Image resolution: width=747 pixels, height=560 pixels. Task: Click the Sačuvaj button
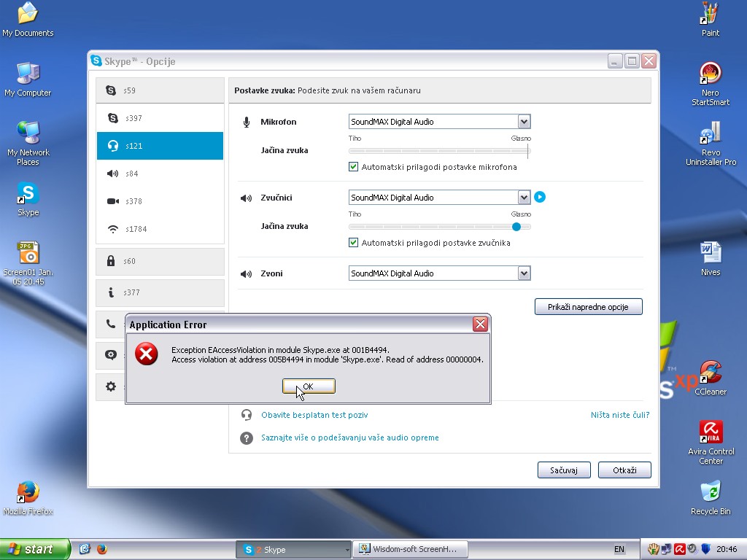[x=564, y=470]
